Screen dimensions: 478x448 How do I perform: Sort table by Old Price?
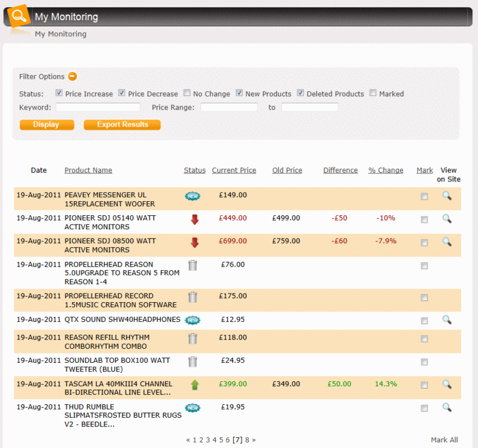[x=287, y=170]
